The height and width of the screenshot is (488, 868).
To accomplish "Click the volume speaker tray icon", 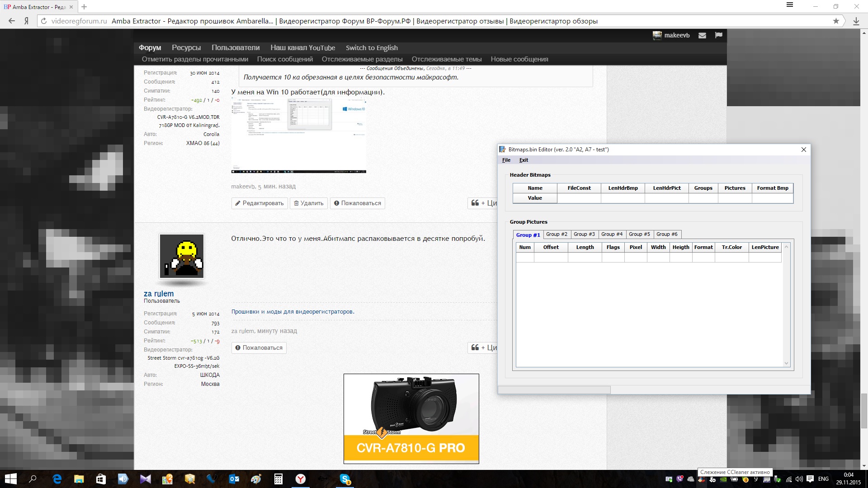I will 799,479.
